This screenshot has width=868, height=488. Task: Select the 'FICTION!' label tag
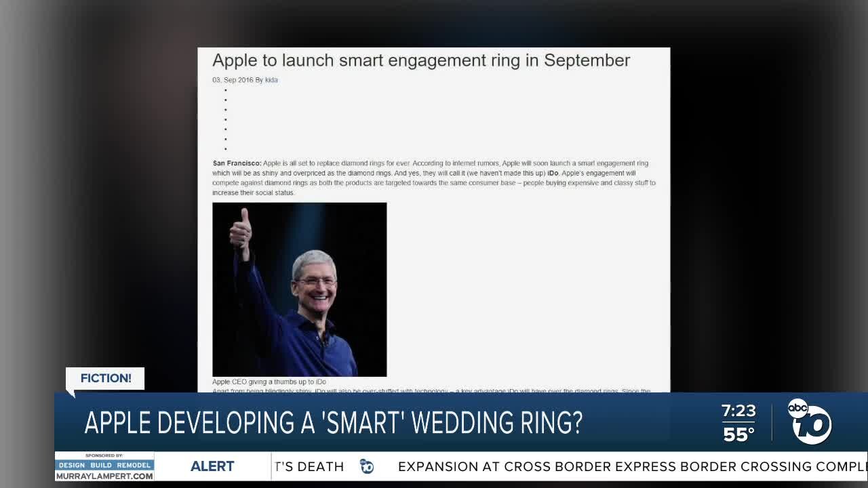pos(106,378)
